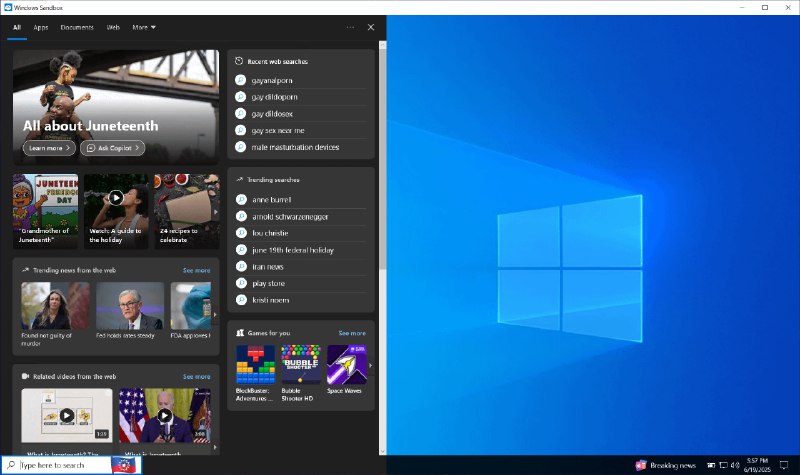The image size is (800, 475).
Task: Expand the More dropdown in search tabs
Action: tap(144, 27)
